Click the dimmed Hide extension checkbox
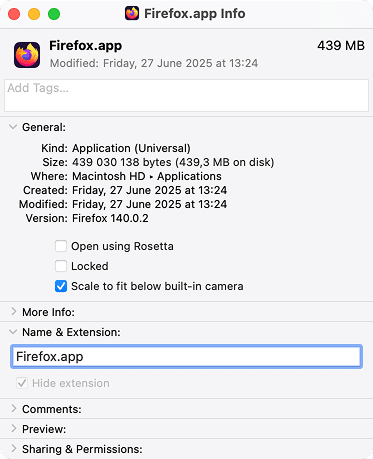This screenshot has width=373, height=459. tap(22, 383)
